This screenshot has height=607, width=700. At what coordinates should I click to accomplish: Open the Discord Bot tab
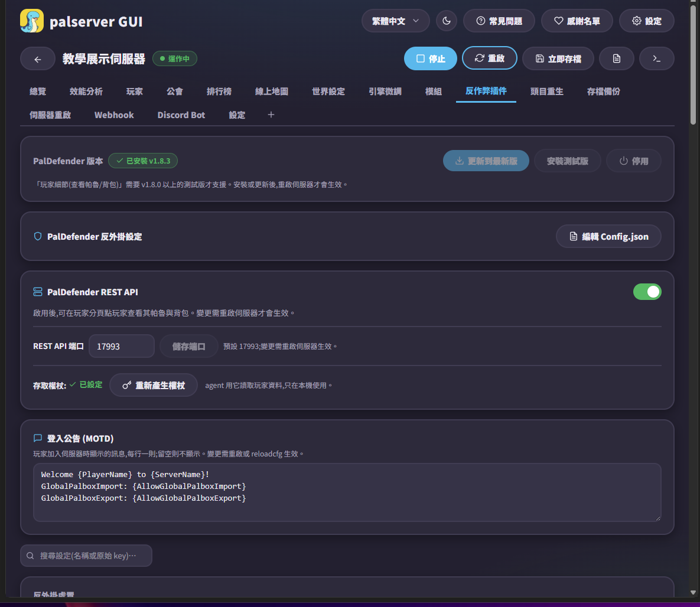point(181,115)
